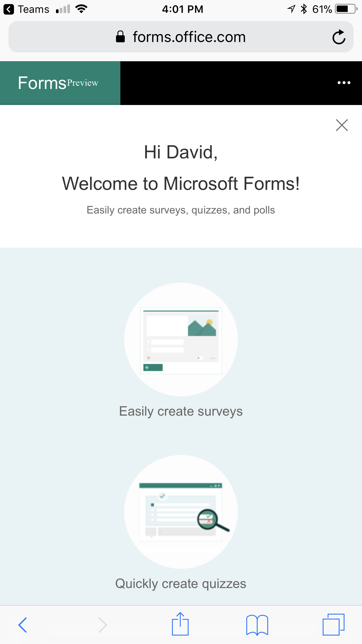362x644 pixels.
Task: Open Safari bookmarks icon
Action: (257, 625)
